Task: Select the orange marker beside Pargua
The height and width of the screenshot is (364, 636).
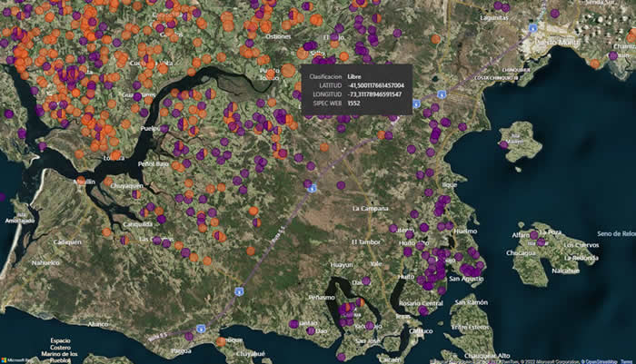Action: [221, 341]
